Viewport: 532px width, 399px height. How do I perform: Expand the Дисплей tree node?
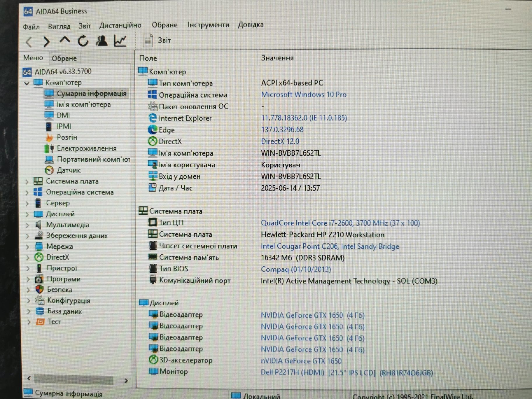tap(27, 215)
